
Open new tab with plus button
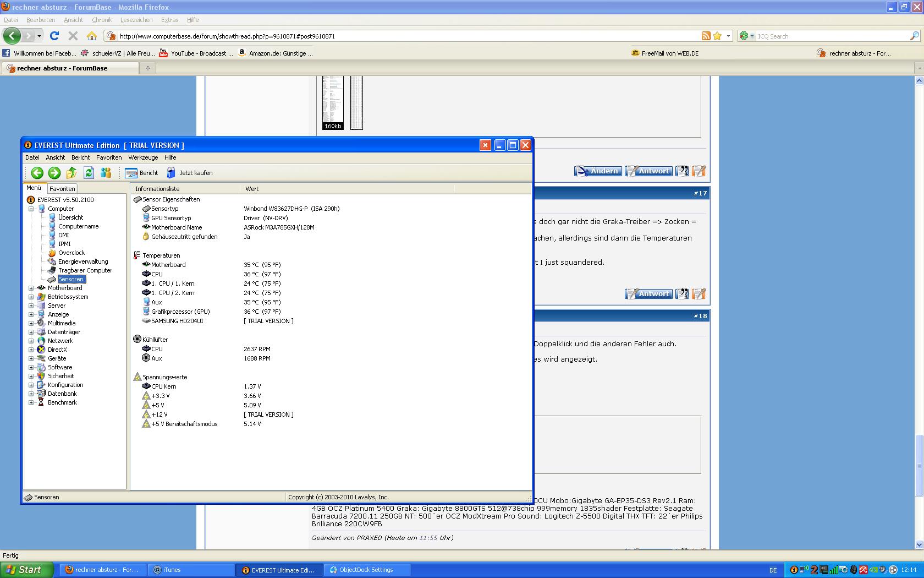click(147, 68)
